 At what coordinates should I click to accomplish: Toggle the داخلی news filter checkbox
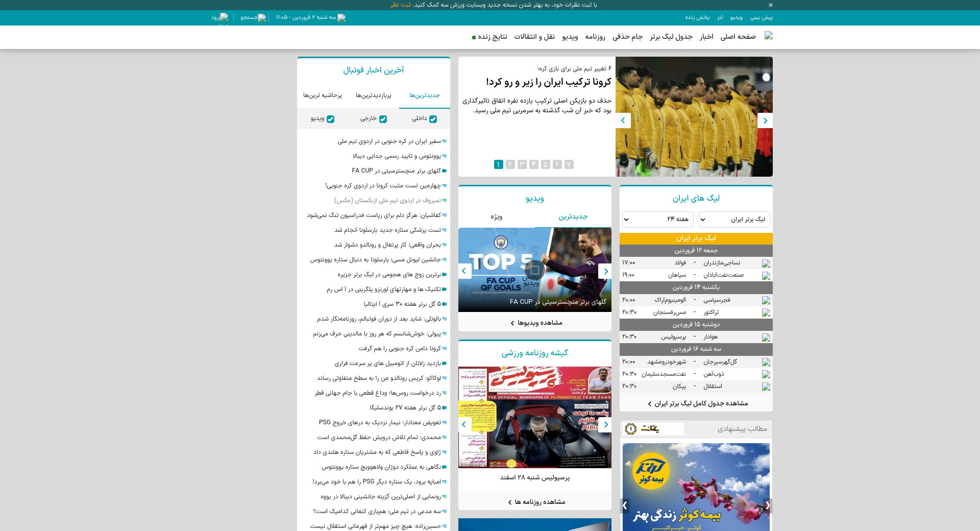433,119
